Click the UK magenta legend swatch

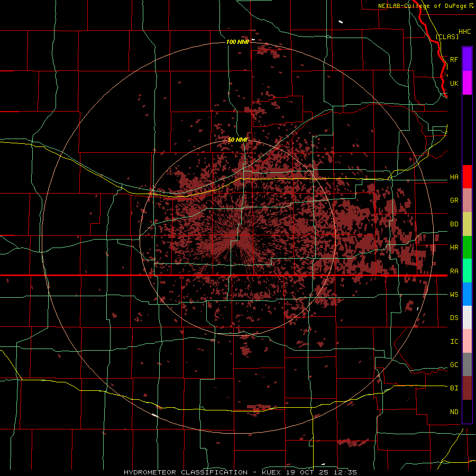467,83
